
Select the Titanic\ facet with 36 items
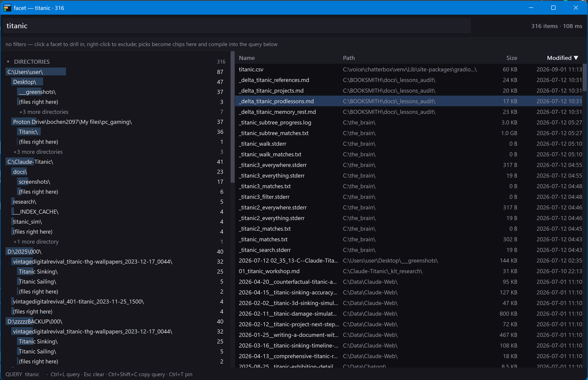(x=121, y=132)
